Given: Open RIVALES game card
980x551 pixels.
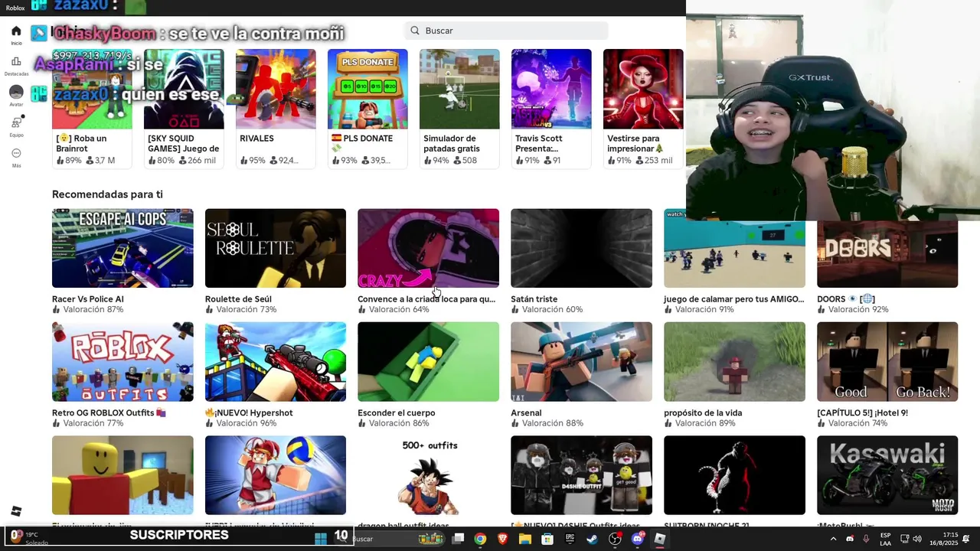Looking at the screenshot, I should (276, 108).
